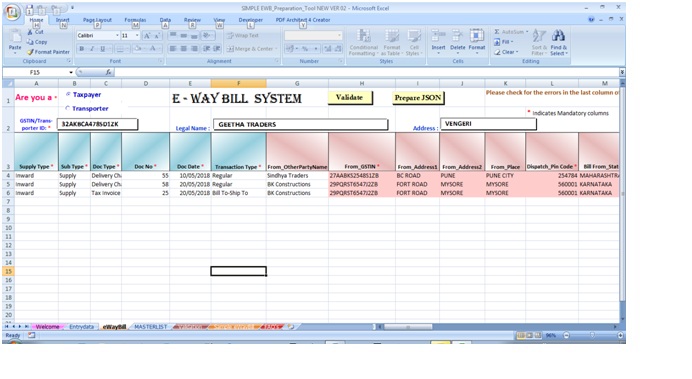Click the Validate button
Image resolution: width=692 pixels, height=379 pixels.
[350, 98]
